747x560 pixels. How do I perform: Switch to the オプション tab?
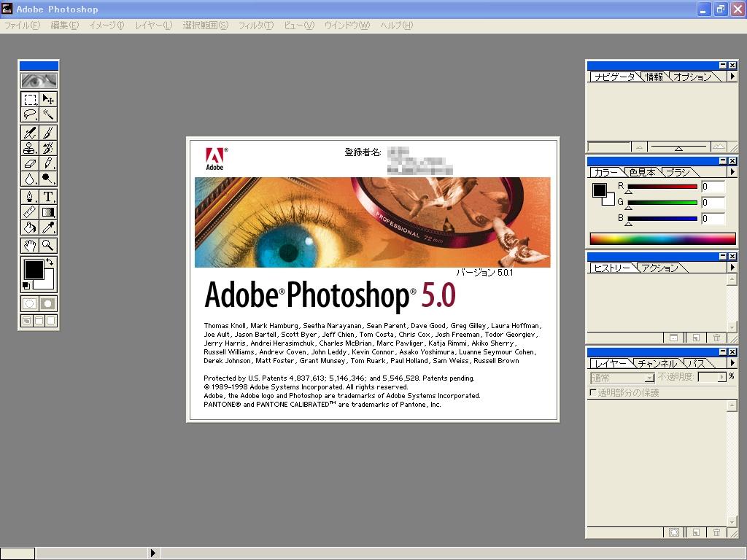pos(692,77)
